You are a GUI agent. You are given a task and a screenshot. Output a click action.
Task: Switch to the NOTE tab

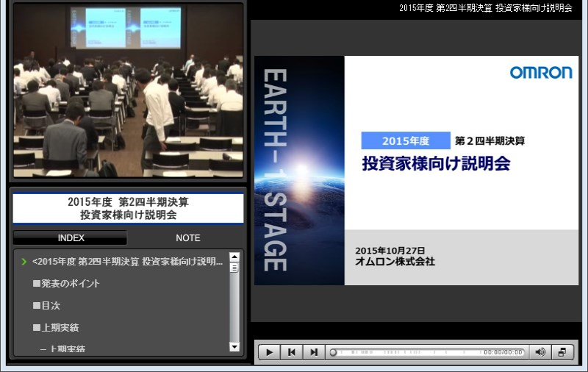click(x=188, y=237)
